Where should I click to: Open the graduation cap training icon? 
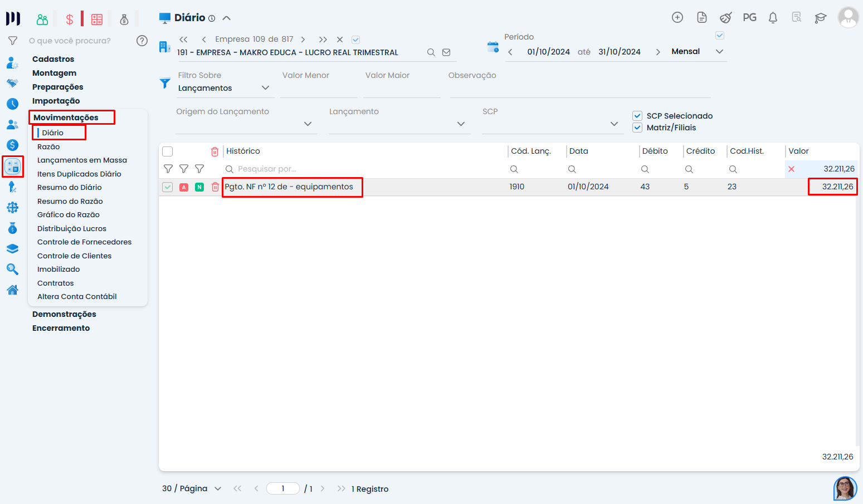click(x=820, y=18)
